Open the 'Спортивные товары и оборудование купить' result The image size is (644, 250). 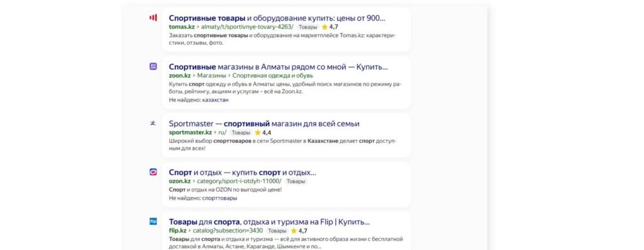[277, 18]
